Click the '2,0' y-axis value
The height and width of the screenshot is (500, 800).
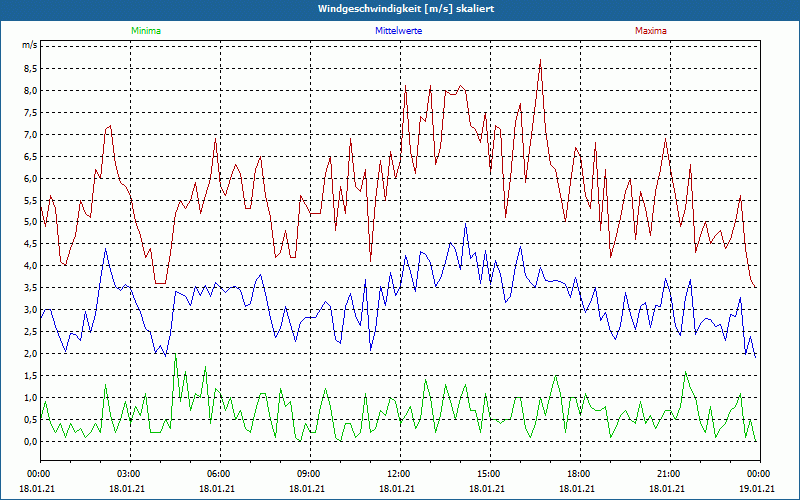click(31, 354)
